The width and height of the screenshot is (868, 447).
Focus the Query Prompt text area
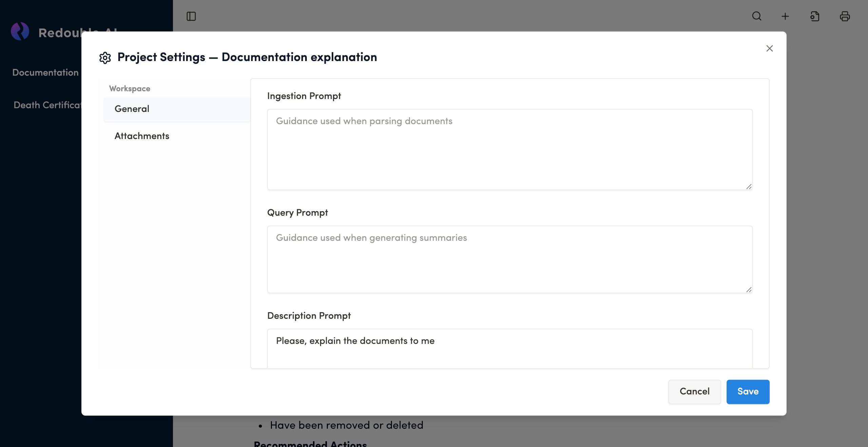pyautogui.click(x=509, y=259)
